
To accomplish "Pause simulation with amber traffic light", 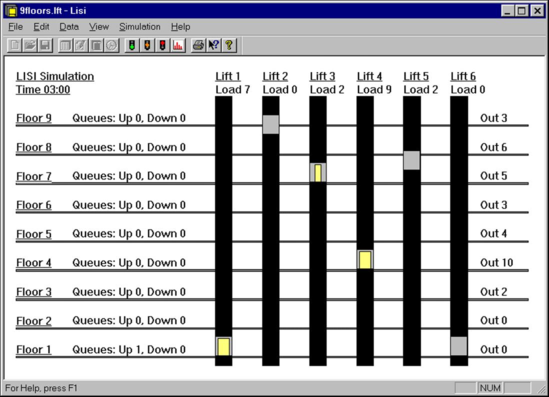I will pyautogui.click(x=147, y=46).
